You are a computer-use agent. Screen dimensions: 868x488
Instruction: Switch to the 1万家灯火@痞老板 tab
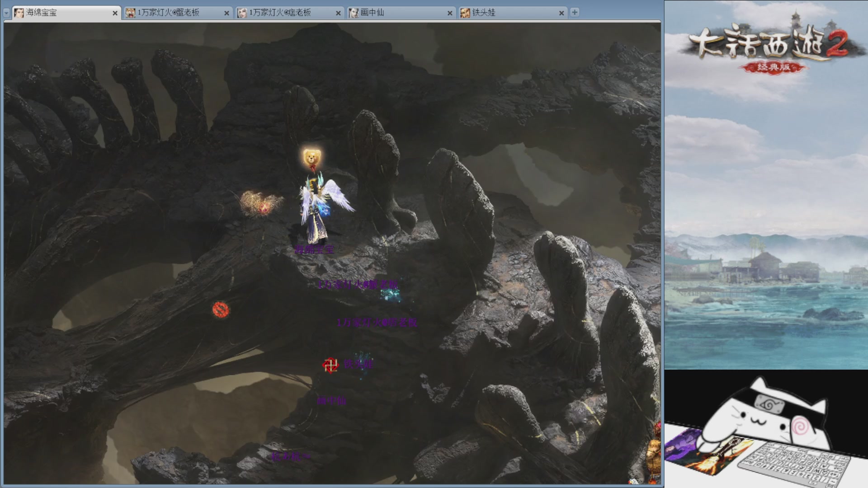(289, 13)
